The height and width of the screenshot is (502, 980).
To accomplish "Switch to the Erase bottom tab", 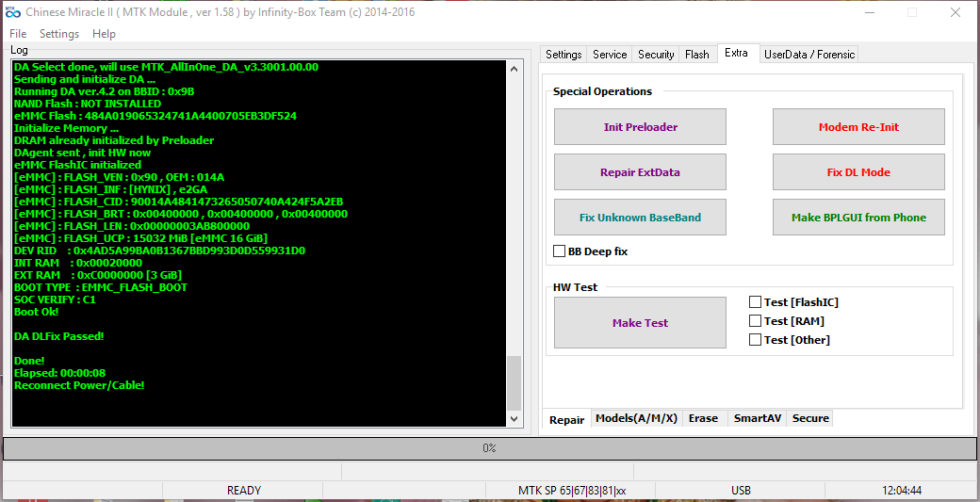I will [703, 418].
